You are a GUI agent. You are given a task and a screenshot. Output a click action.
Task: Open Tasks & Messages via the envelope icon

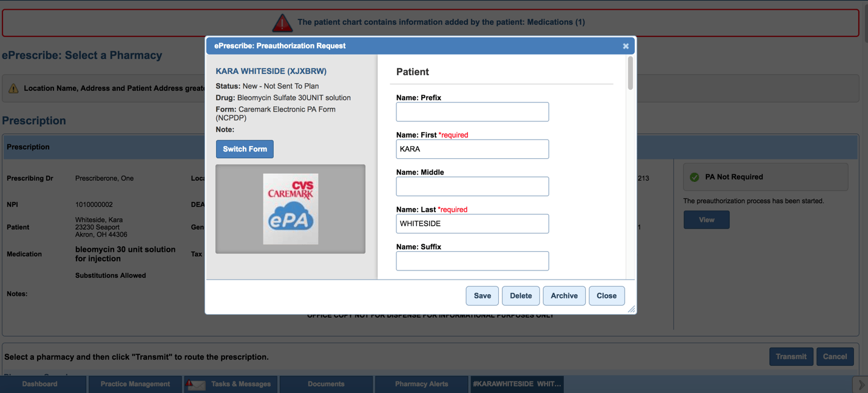(x=195, y=383)
